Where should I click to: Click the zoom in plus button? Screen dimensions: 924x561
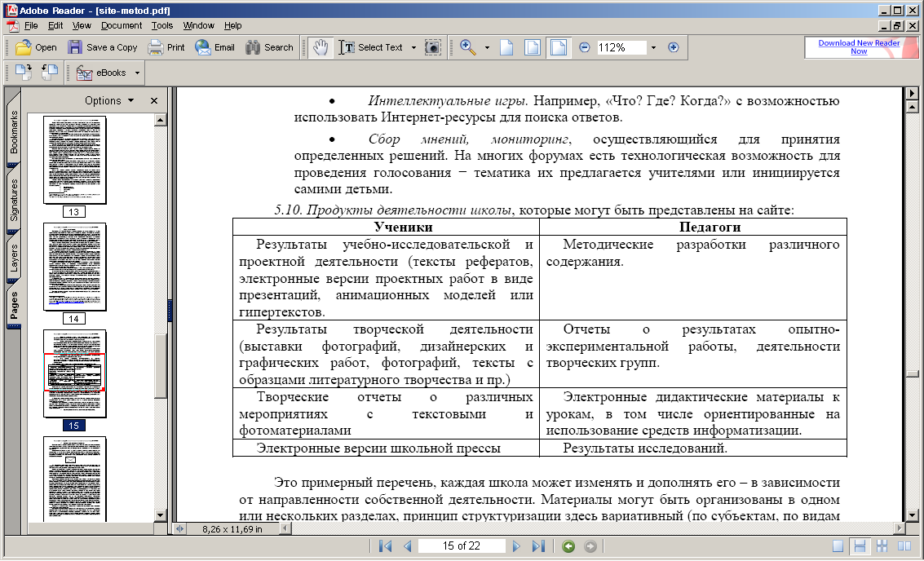[x=674, y=47]
